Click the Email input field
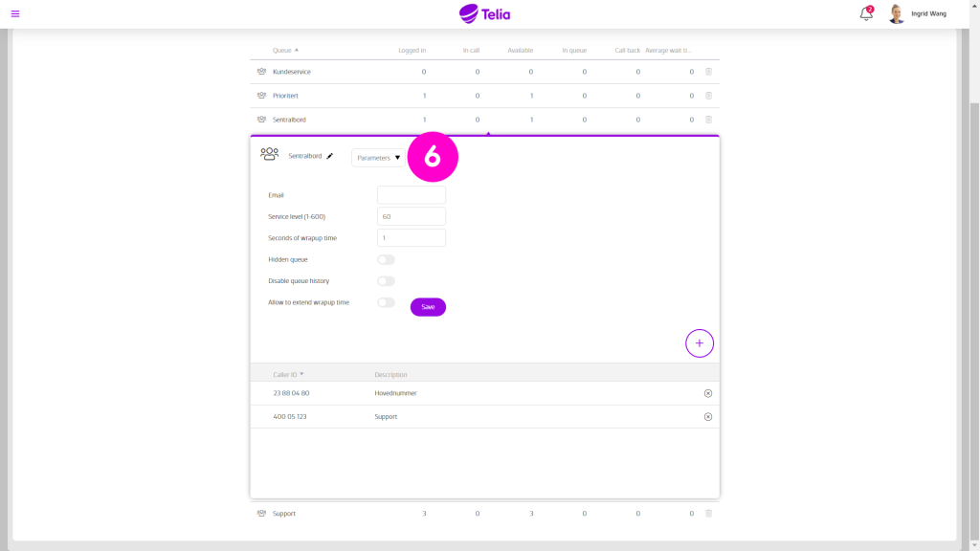 [411, 194]
